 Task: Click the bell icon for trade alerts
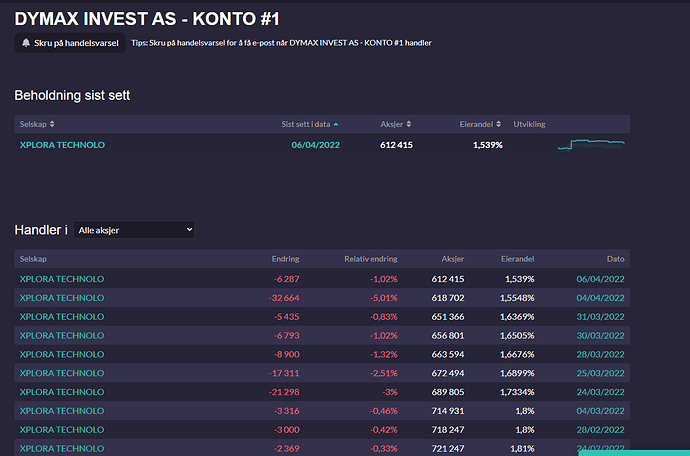pos(26,43)
